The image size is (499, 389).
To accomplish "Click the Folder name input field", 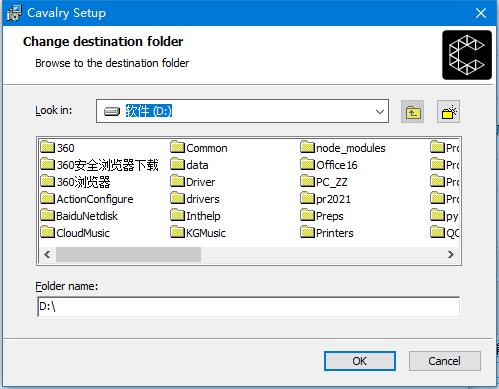I will (x=248, y=306).
